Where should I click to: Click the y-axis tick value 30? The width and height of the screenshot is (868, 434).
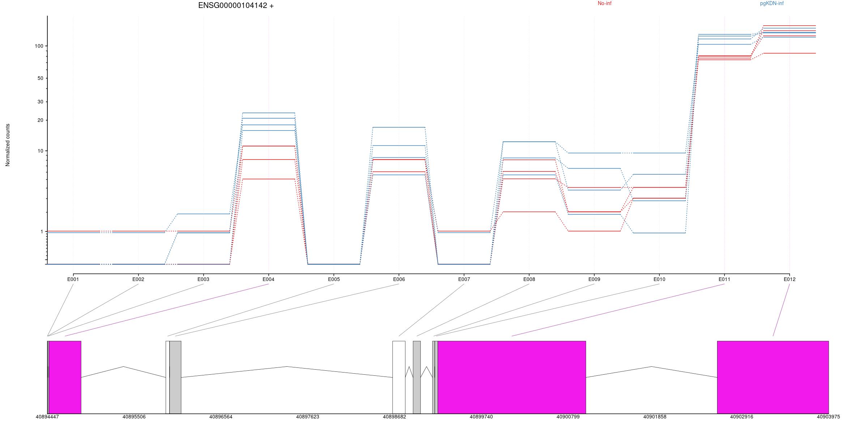41,102
